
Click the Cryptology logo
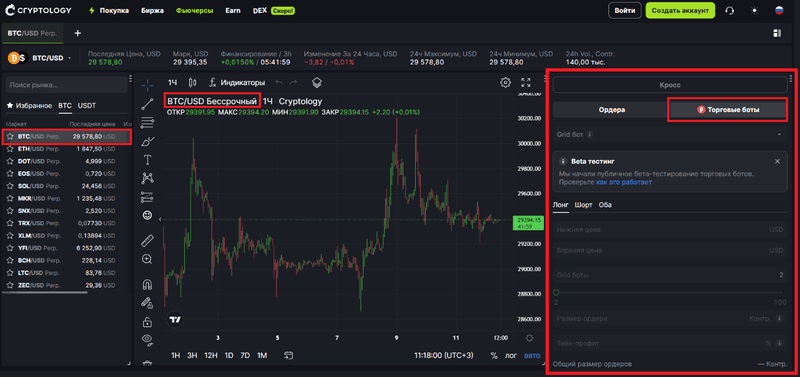(38, 10)
